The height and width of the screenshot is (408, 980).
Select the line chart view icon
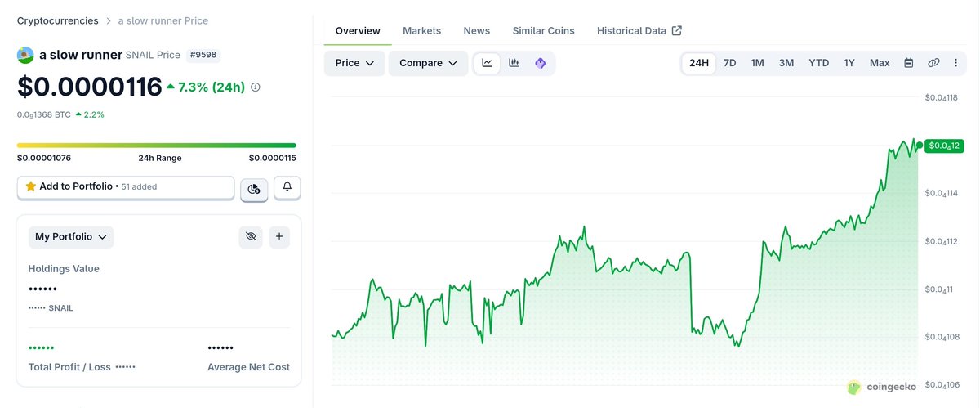pyautogui.click(x=487, y=63)
